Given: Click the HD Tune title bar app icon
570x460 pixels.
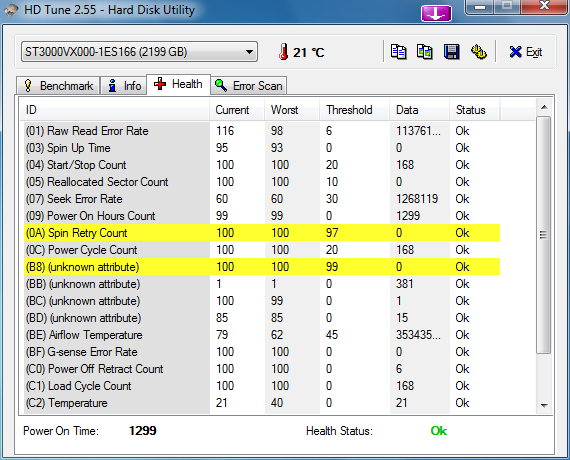Looking at the screenshot, I should click(11, 10).
